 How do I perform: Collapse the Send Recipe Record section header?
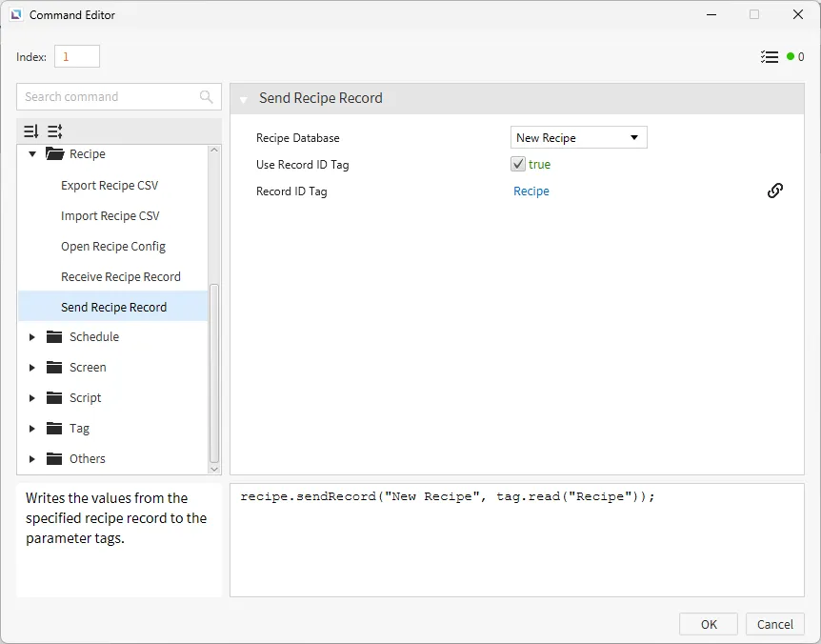point(244,99)
